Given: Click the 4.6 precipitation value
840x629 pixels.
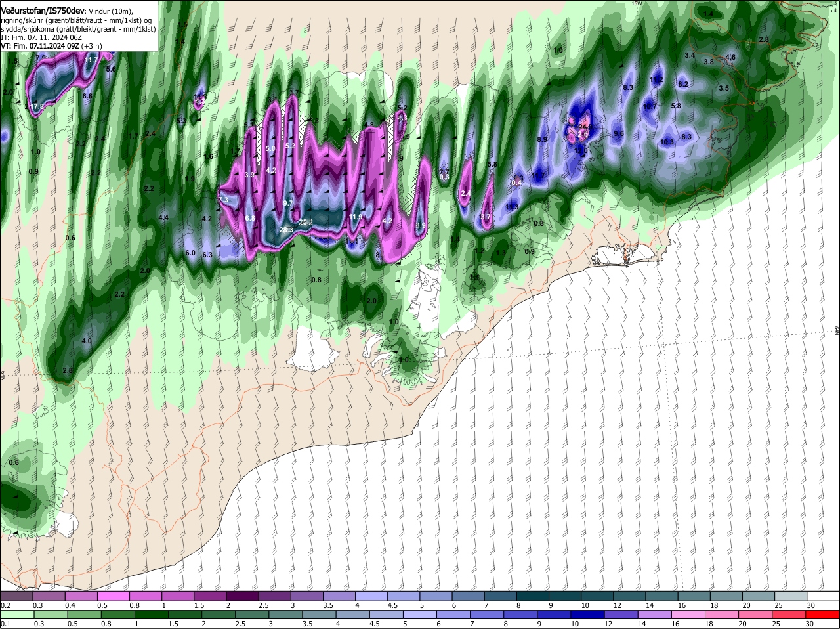Looking at the screenshot, I should pos(731,58).
